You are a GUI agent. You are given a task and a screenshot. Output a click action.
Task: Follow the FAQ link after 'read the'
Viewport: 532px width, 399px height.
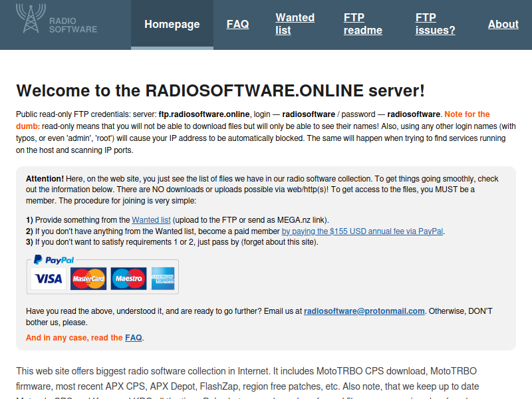click(x=134, y=338)
